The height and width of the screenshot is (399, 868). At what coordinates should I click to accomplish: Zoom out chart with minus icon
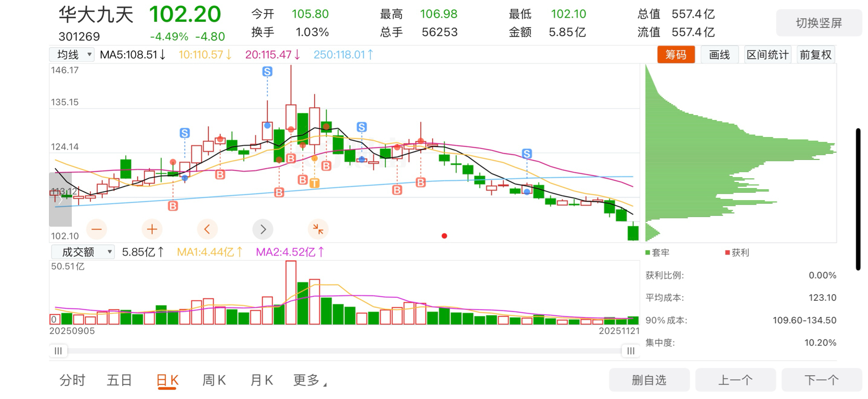(97, 229)
